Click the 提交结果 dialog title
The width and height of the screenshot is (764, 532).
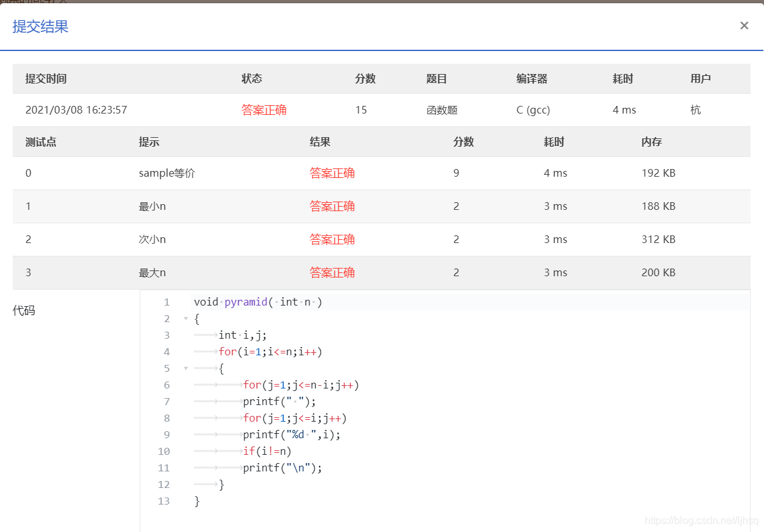pos(40,26)
